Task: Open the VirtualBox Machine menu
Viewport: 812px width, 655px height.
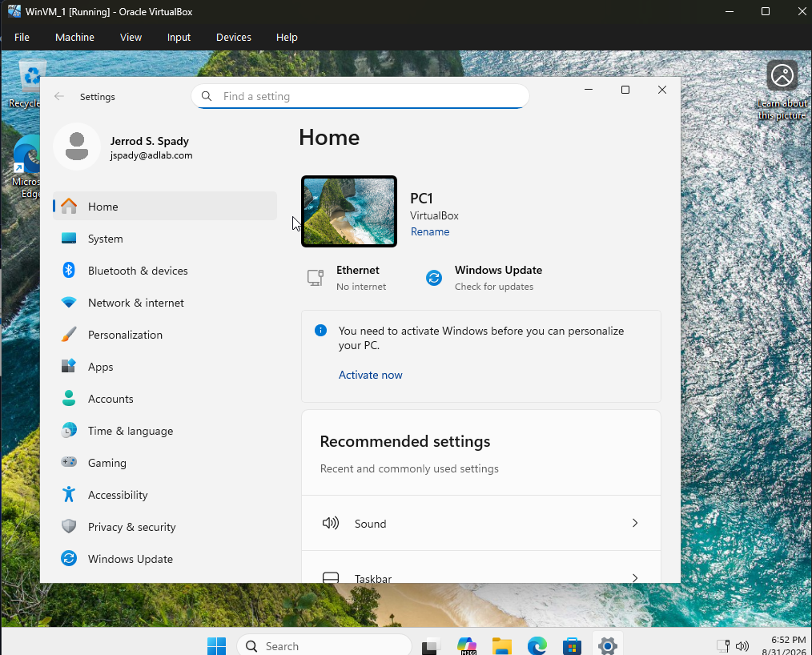Action: [74, 38]
